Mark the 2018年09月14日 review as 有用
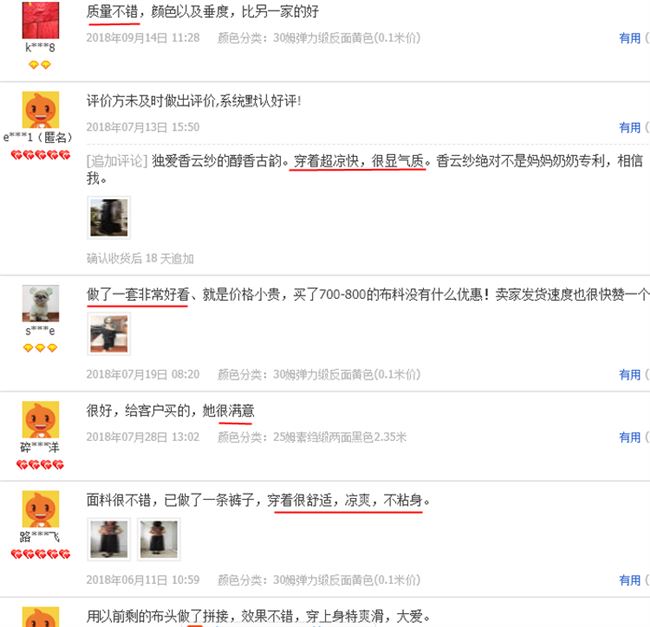 click(x=630, y=38)
